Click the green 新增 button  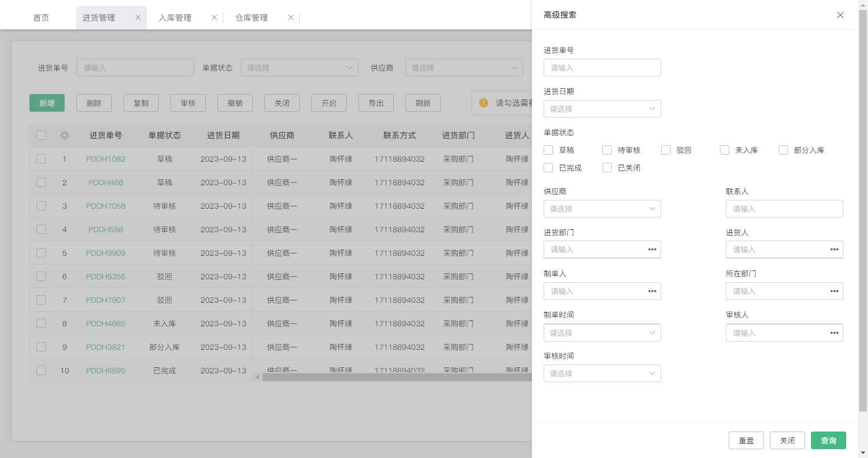[x=47, y=103]
